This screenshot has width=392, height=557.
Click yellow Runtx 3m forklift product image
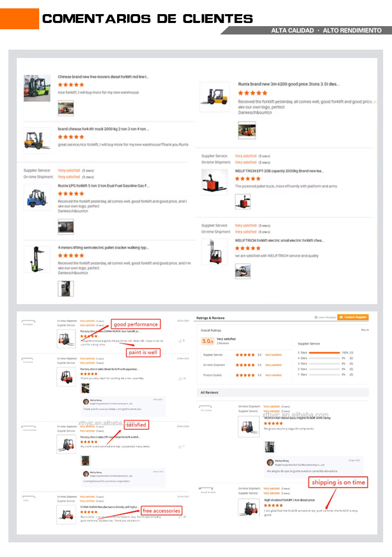point(215,96)
